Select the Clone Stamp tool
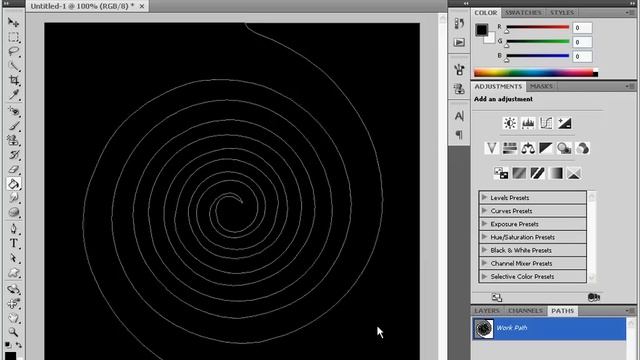Viewport: 640px width, 360px height. pyautogui.click(x=13, y=140)
